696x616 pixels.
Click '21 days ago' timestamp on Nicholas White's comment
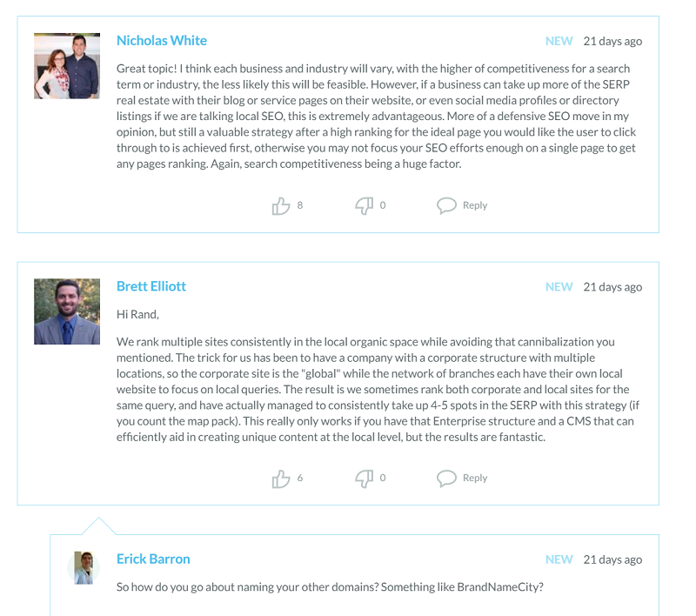tap(612, 41)
